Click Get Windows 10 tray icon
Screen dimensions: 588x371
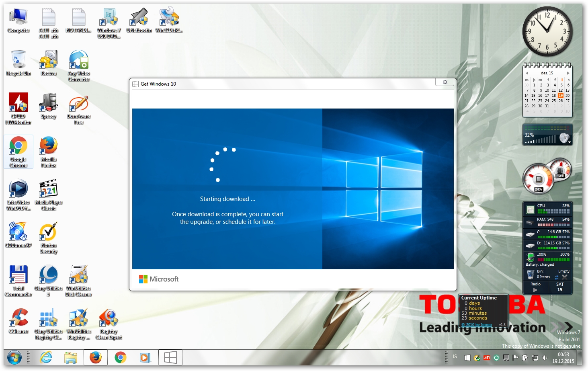coord(467,358)
